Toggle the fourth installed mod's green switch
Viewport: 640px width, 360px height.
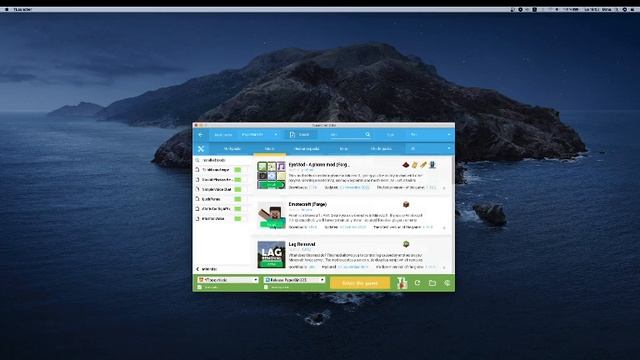pos(238,199)
